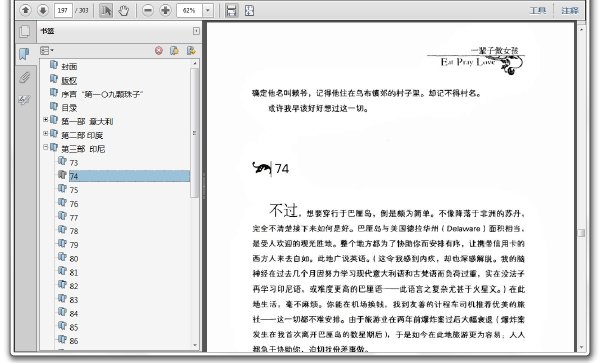Go to previous page arrow
Viewport: 600px width, 363px height.
click(25, 10)
